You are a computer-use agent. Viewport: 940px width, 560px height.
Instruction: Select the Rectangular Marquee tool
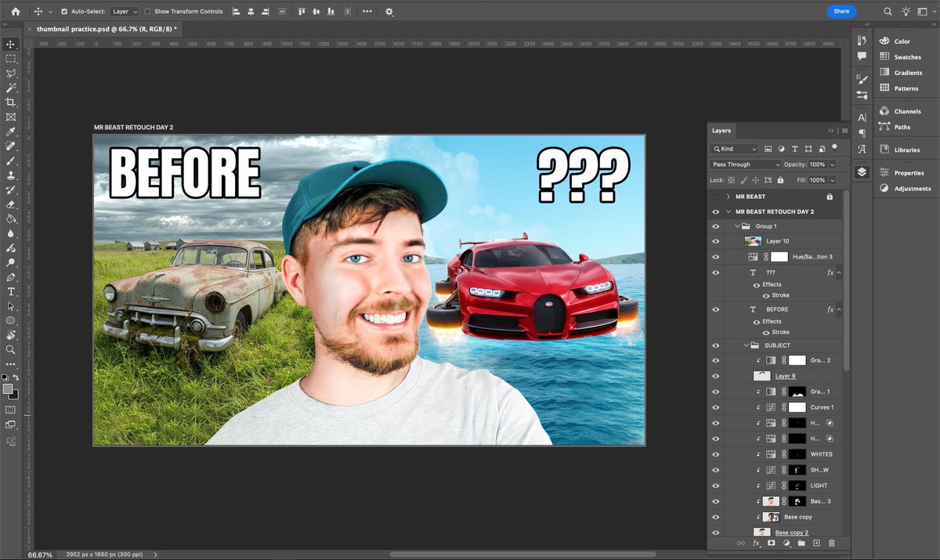point(11,59)
